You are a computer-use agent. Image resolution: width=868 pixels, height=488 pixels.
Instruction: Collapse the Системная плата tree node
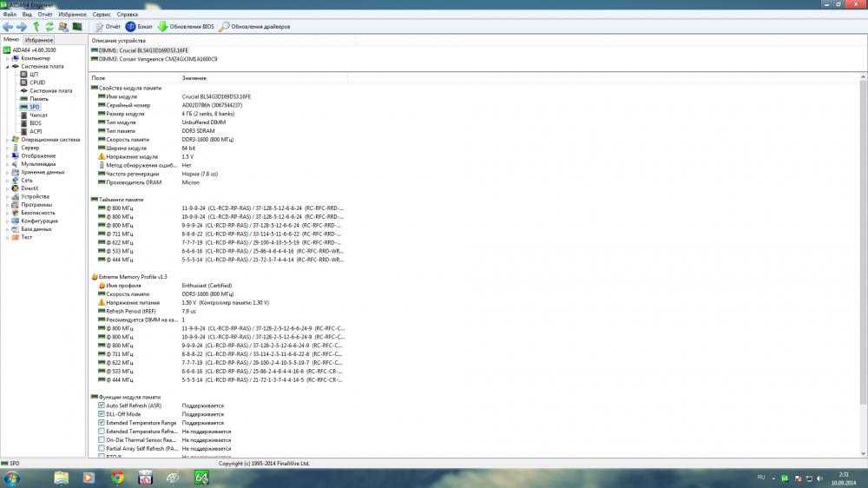click(x=7, y=67)
